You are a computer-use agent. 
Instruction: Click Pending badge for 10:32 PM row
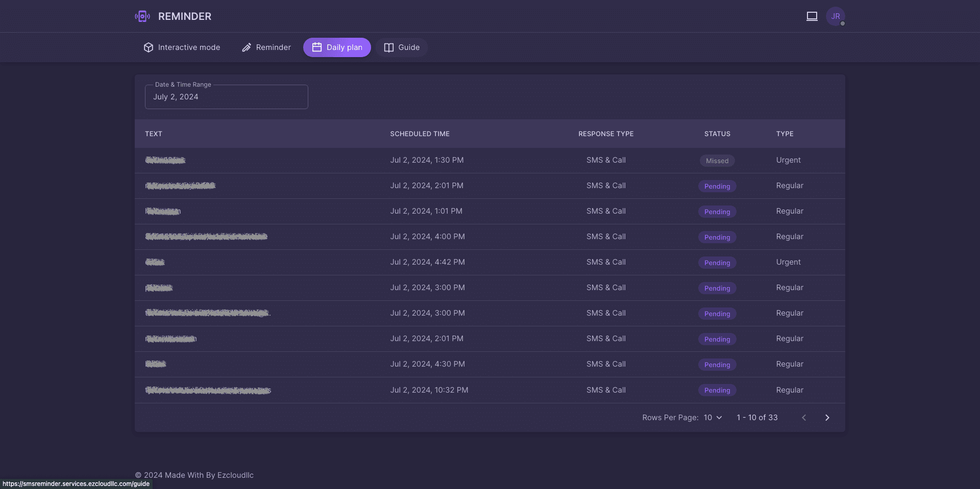point(717,390)
